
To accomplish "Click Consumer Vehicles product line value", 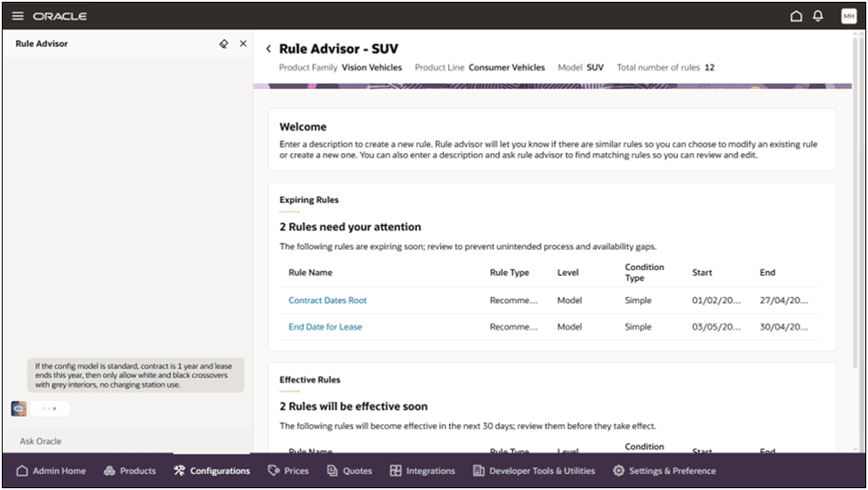I will point(507,68).
